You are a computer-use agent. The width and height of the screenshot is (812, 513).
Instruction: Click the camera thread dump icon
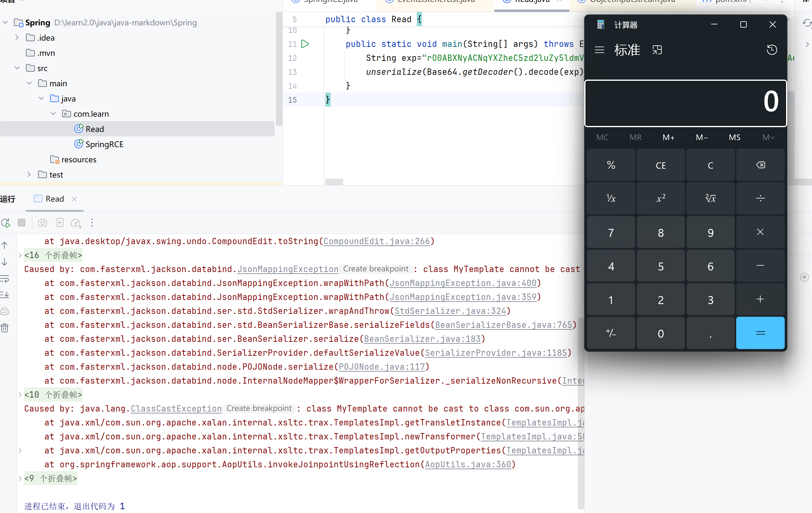click(x=43, y=223)
